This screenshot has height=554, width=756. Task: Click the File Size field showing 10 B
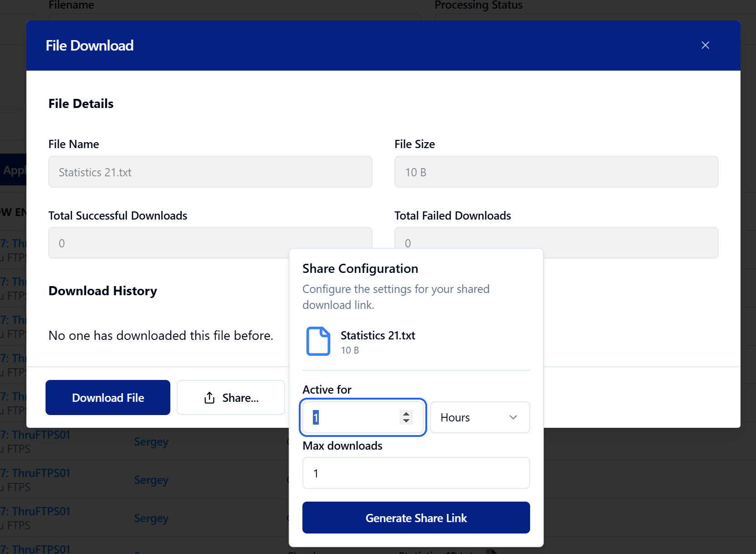click(556, 172)
